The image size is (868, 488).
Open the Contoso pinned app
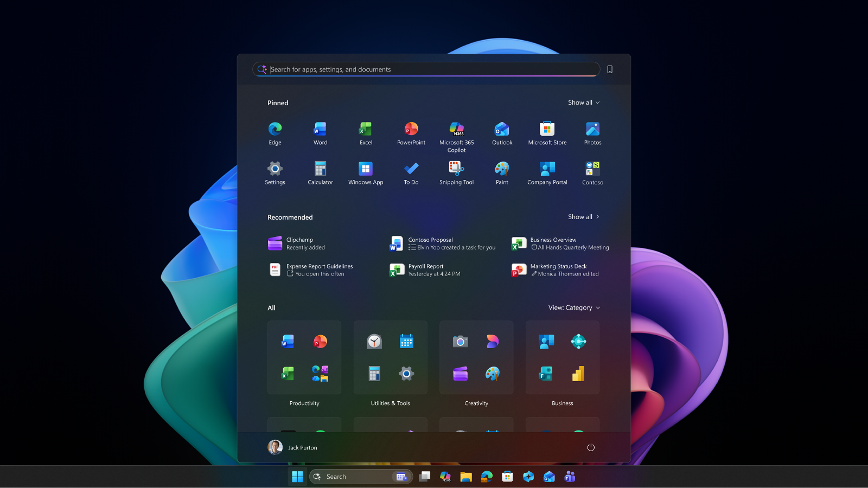click(592, 174)
